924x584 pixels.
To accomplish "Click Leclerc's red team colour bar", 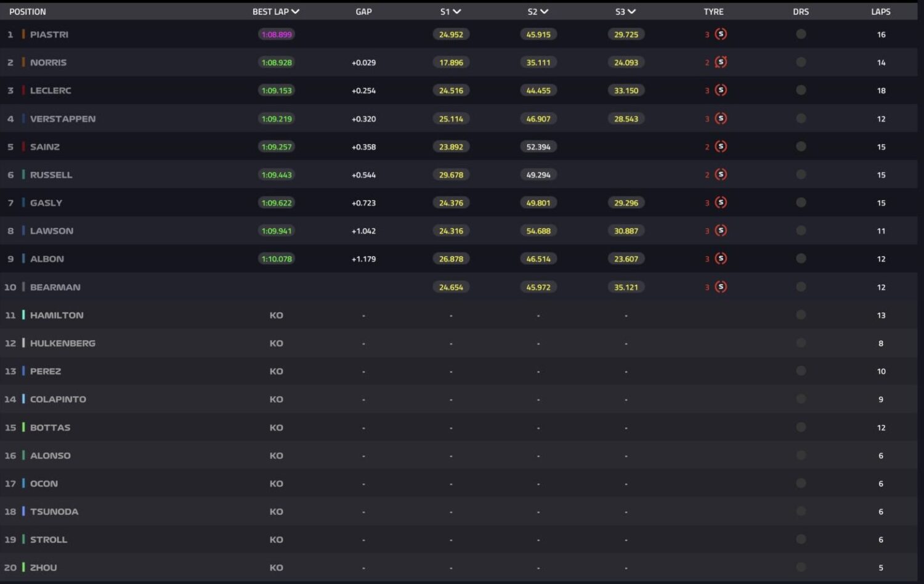I will (23, 90).
